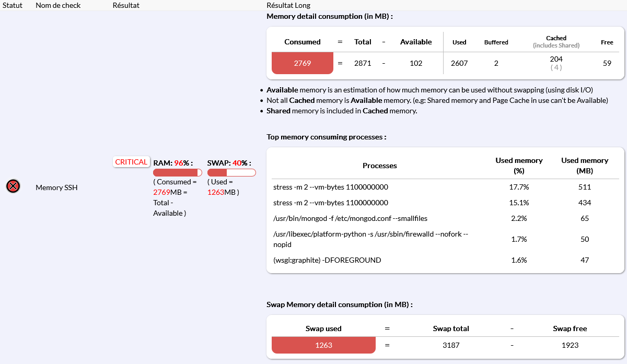Click the Résultat Long column header
Screen dimensions: 627x364
click(x=288, y=5)
